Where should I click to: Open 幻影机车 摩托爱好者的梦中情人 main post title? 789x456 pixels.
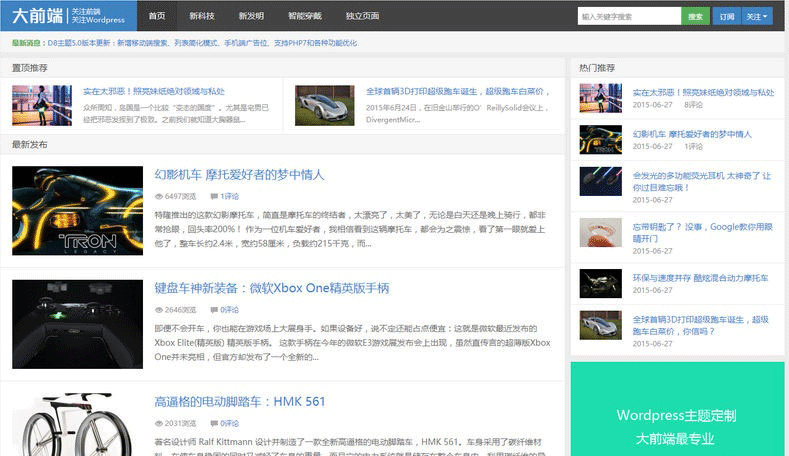pos(239,175)
